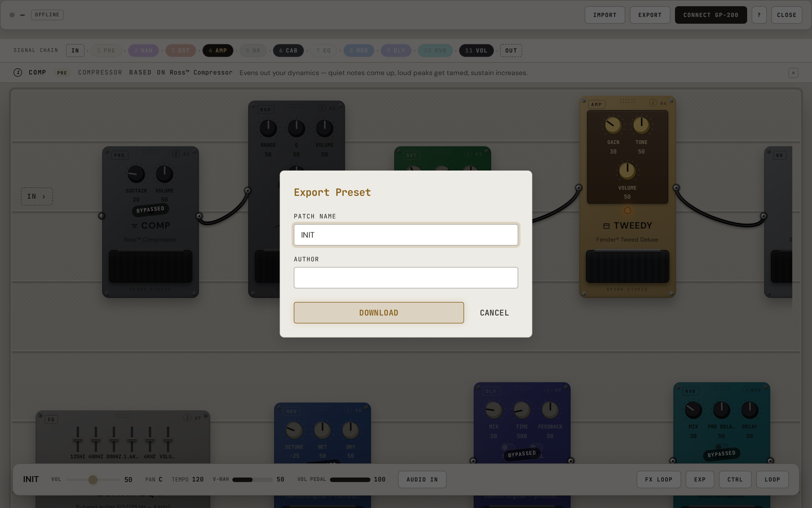Select the 1 PRE chip in signal chain
The height and width of the screenshot is (508, 812).
106,51
